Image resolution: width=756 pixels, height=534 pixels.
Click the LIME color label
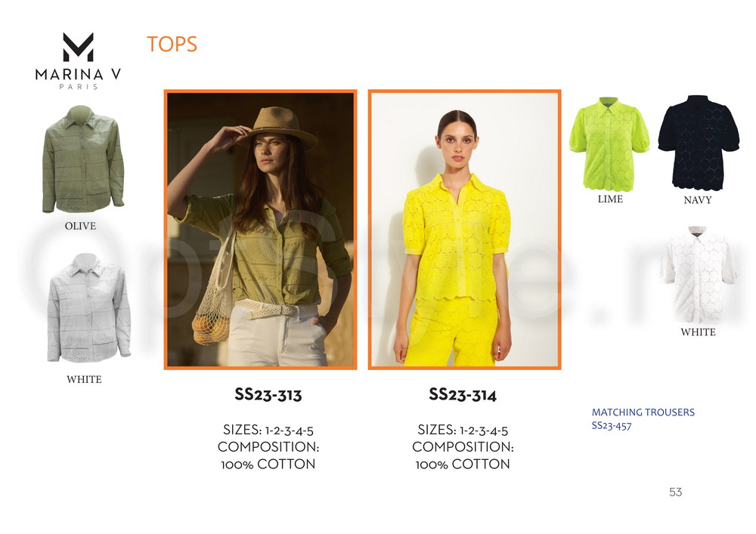(x=610, y=199)
